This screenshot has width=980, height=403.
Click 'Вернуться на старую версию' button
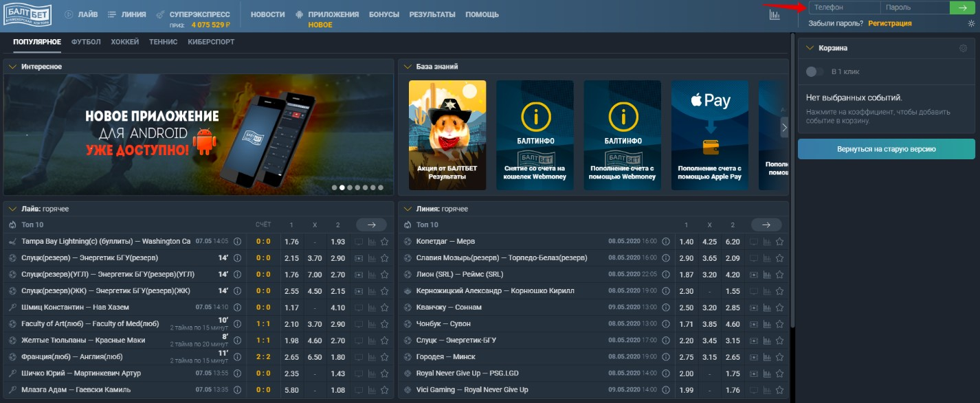tap(886, 149)
